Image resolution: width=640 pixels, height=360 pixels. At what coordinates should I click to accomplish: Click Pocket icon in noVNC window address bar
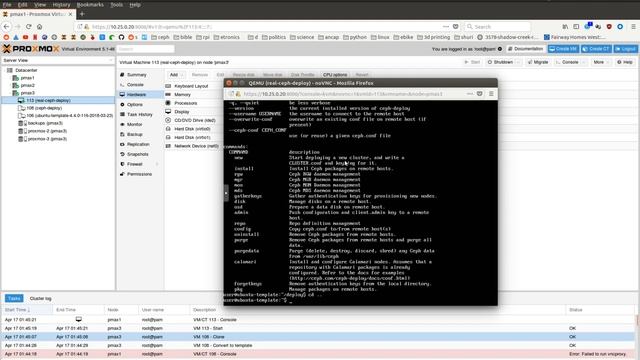(x=480, y=94)
